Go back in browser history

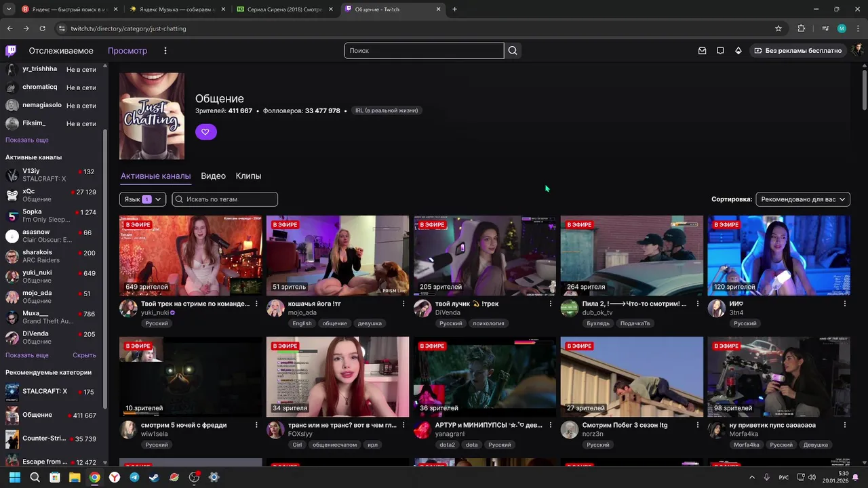tap(9, 28)
